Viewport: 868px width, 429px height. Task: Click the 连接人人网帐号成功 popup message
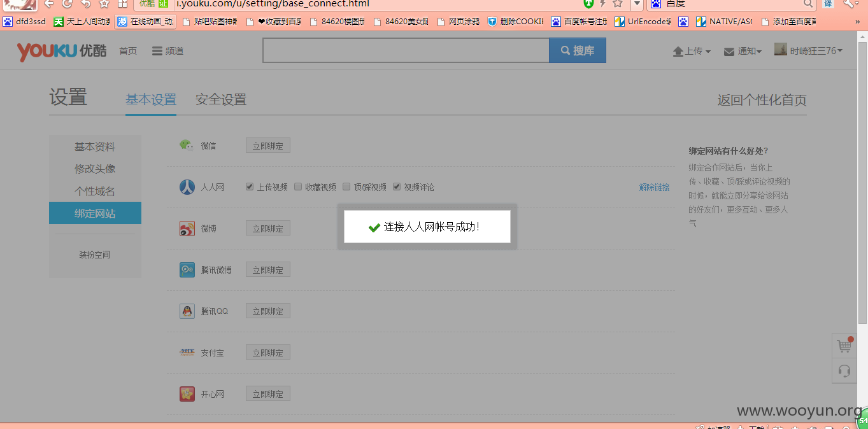pyautogui.click(x=427, y=227)
